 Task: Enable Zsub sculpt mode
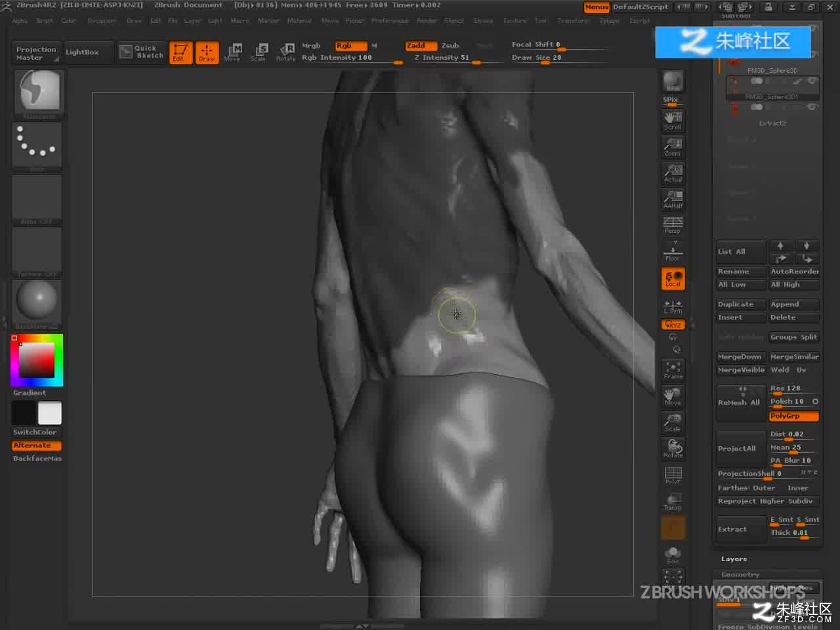click(x=450, y=46)
